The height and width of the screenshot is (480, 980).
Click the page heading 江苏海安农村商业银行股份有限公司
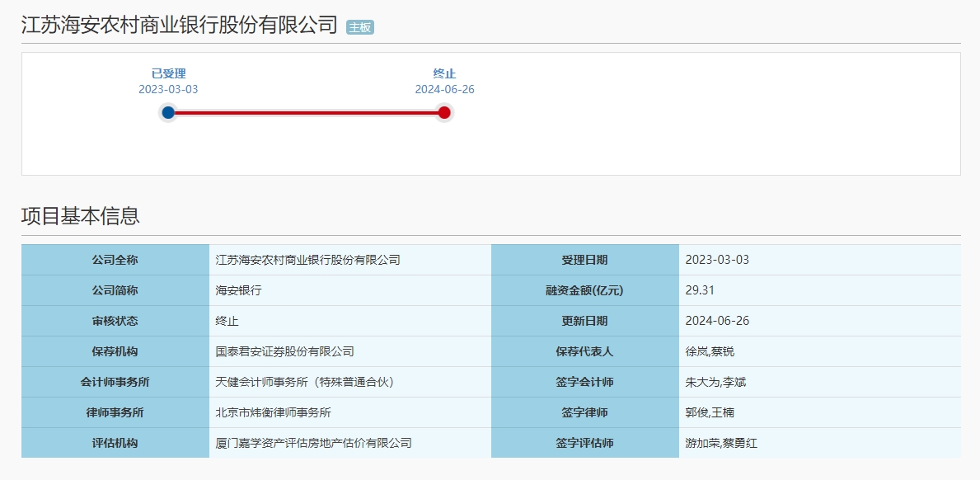click(x=180, y=25)
